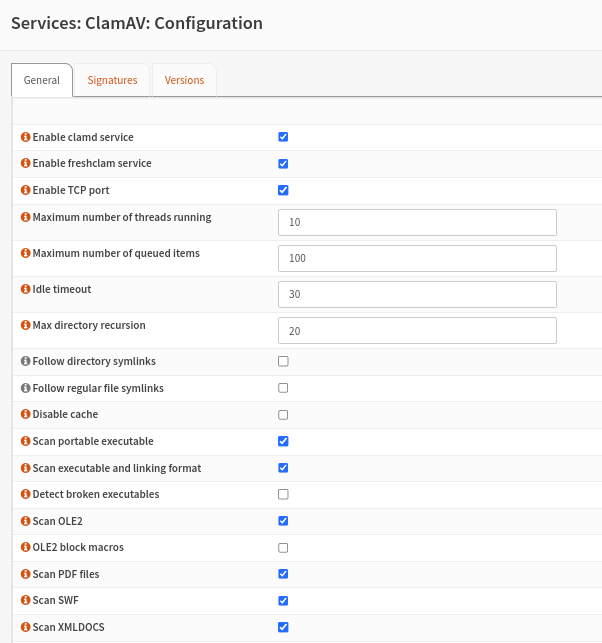The width and height of the screenshot is (602, 643).
Task: Click info icon next to Enable TCP port
Action: (26, 190)
